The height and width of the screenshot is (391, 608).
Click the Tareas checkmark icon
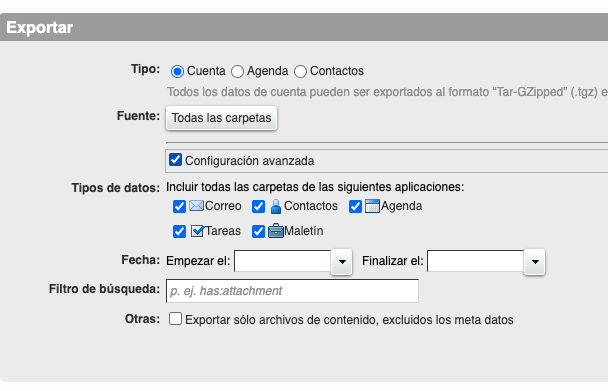197,231
